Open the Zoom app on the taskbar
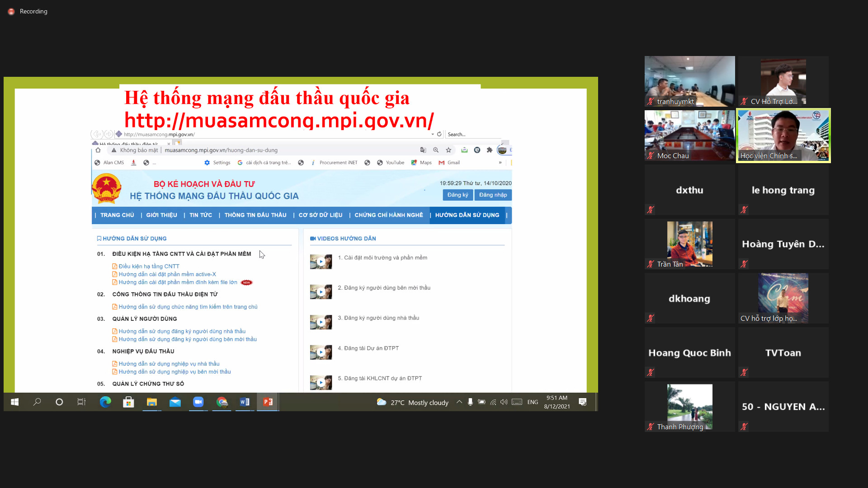 coord(198,402)
